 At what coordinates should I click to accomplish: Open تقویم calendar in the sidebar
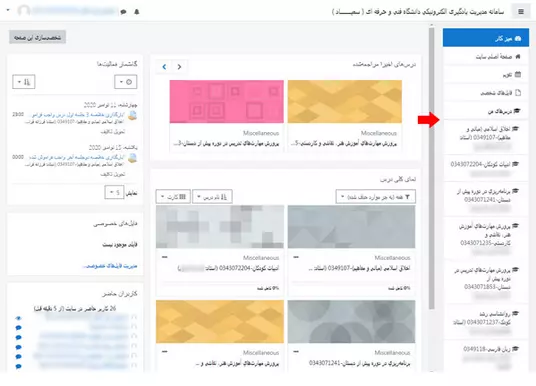486,75
